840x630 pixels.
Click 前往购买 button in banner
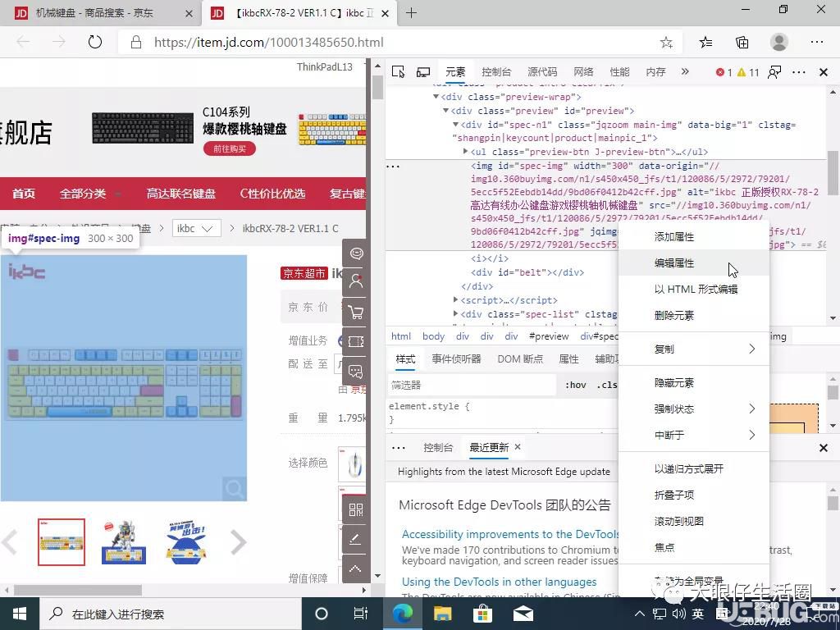[230, 149]
